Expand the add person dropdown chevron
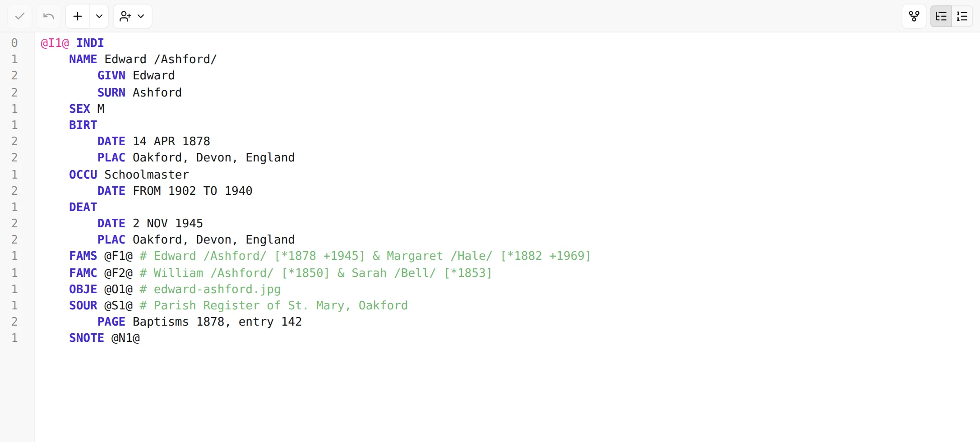The image size is (980, 442). pos(141,16)
